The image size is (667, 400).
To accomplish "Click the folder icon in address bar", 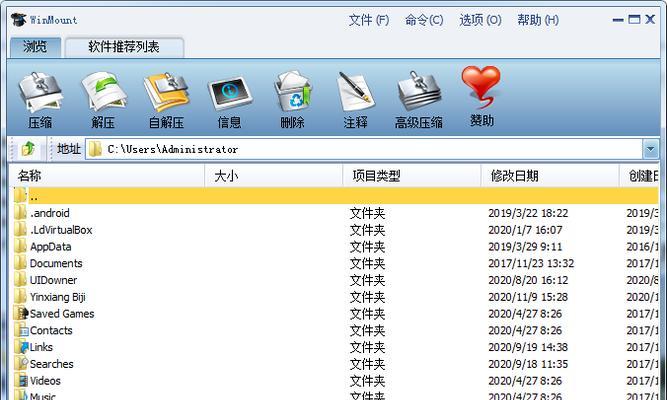I will [95, 149].
